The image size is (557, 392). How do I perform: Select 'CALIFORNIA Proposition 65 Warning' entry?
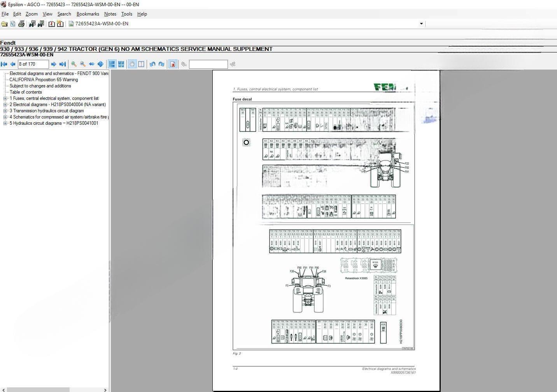click(x=44, y=80)
